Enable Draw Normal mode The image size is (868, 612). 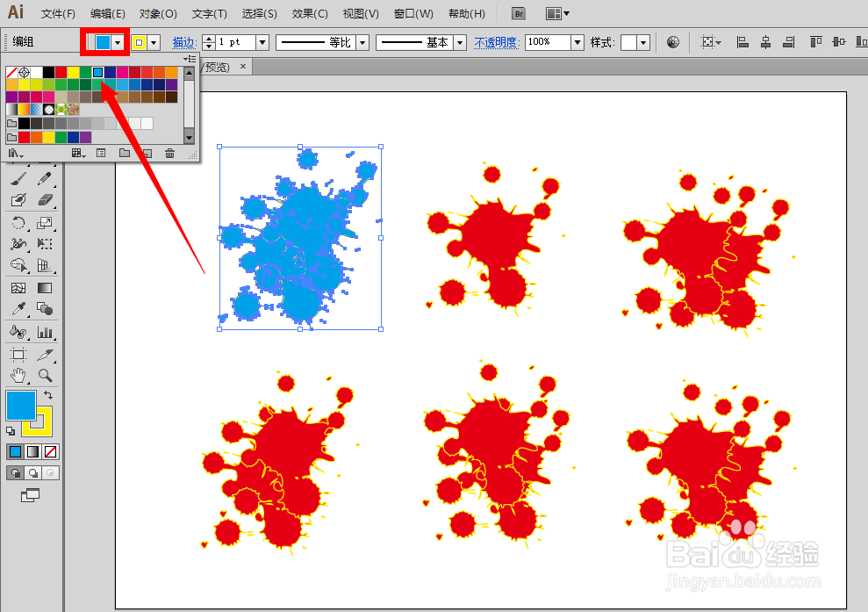16,473
